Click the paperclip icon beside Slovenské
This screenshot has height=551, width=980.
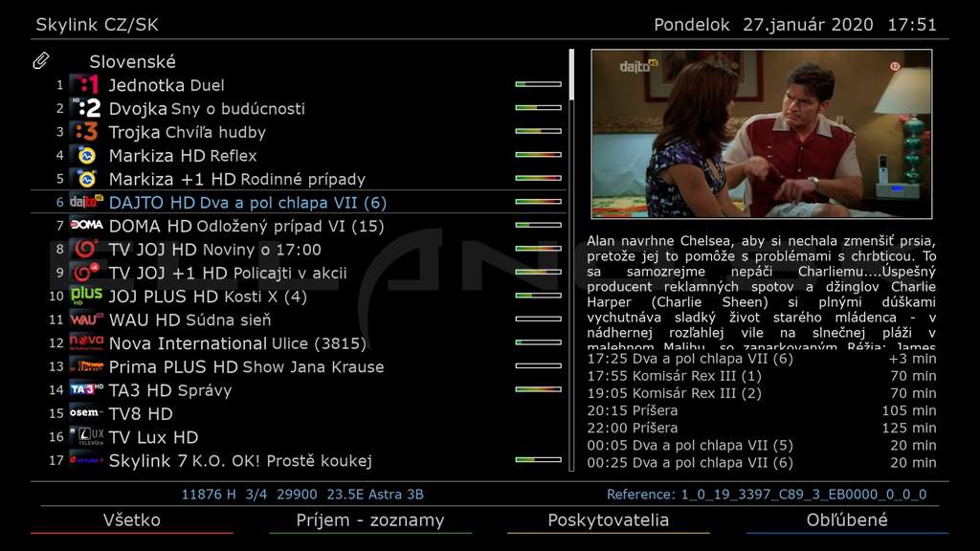pos(40,60)
